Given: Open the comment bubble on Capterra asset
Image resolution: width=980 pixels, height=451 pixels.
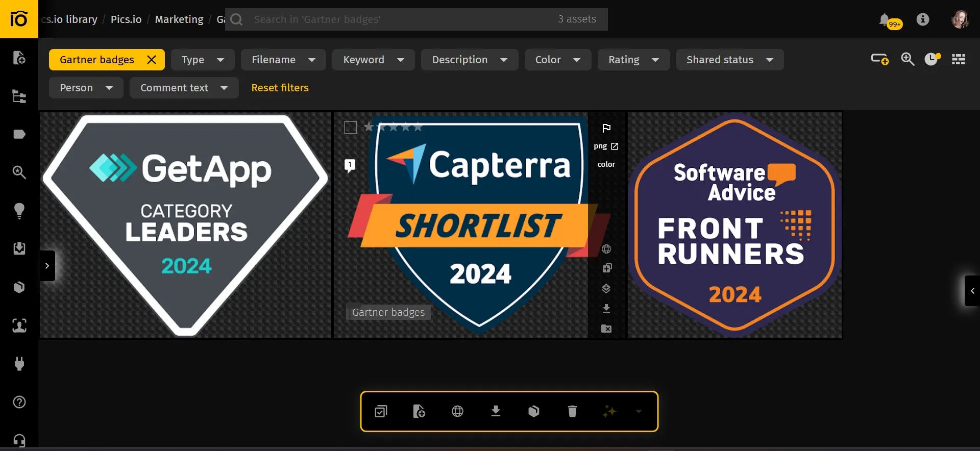Looking at the screenshot, I should 350,165.
